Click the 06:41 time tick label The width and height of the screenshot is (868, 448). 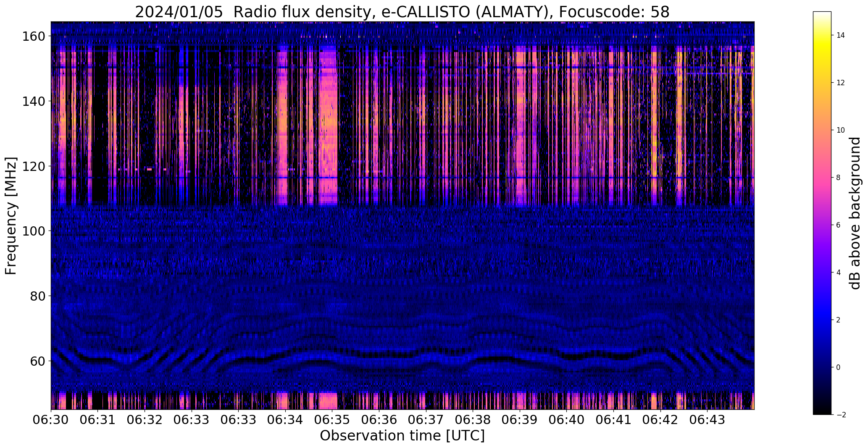(x=613, y=420)
